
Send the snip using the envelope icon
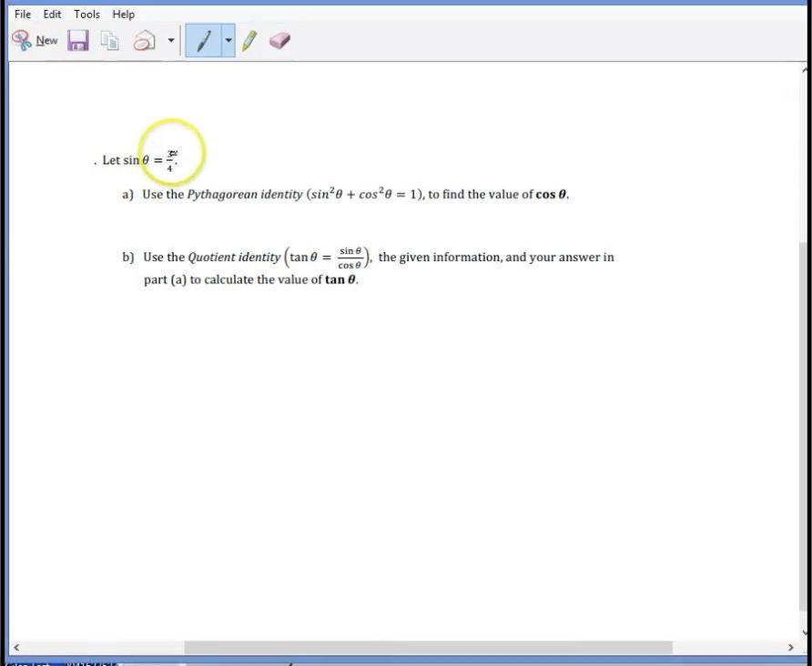[x=145, y=40]
